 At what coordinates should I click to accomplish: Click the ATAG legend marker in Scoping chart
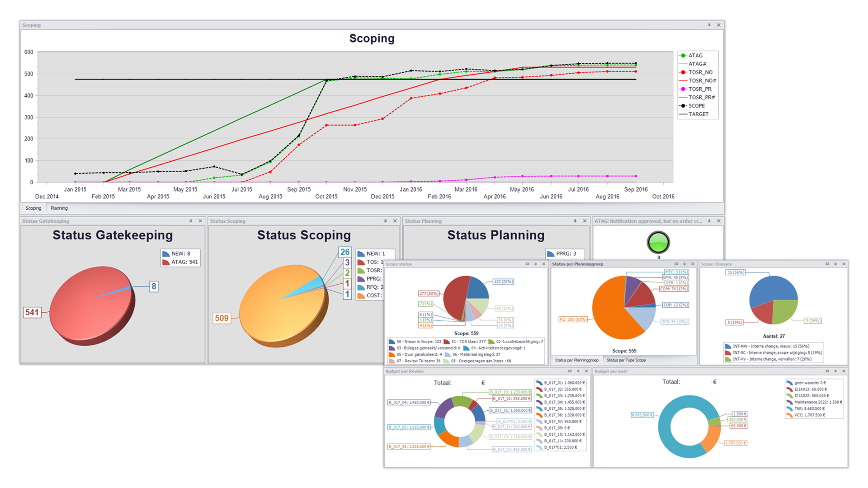pos(683,56)
